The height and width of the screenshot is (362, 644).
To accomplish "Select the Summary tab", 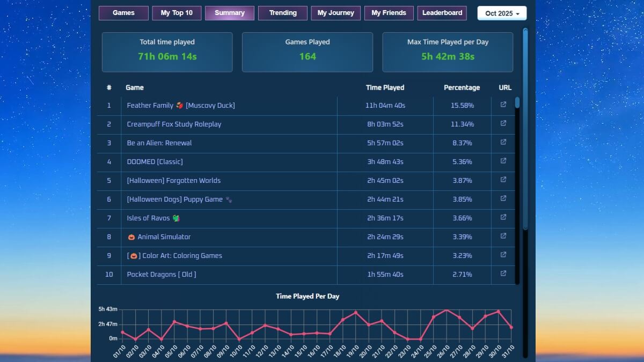I will click(x=230, y=13).
